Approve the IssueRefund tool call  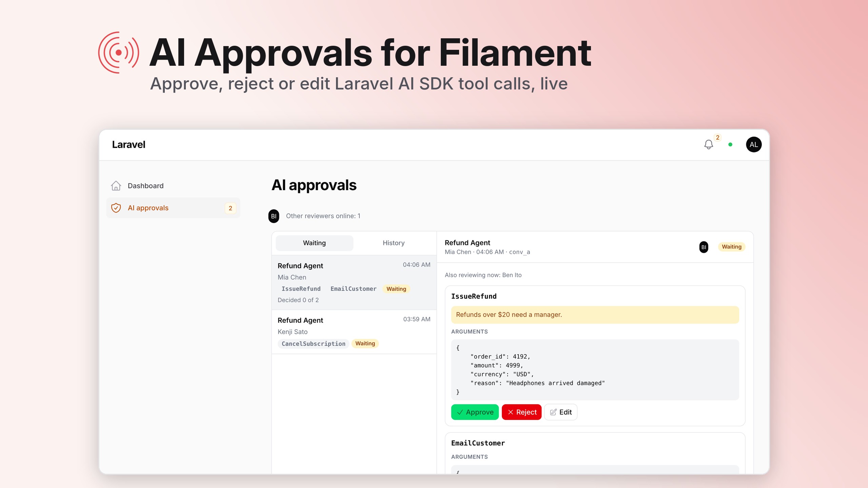(x=475, y=412)
